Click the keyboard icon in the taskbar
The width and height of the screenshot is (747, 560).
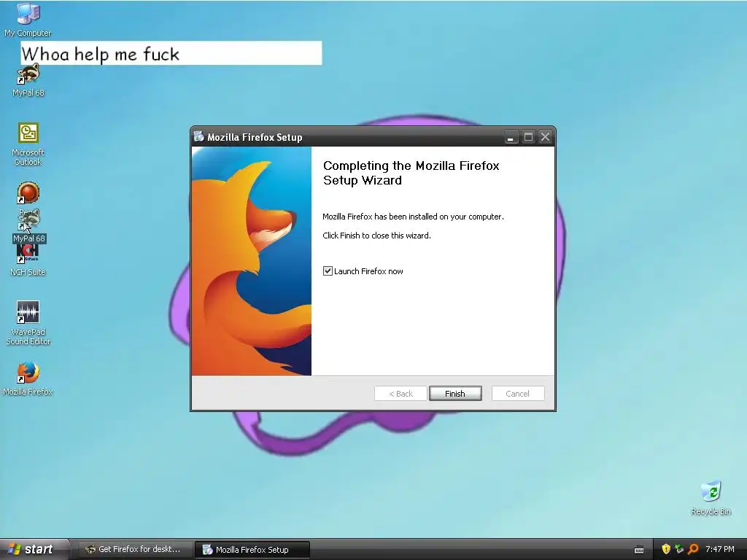tap(639, 550)
